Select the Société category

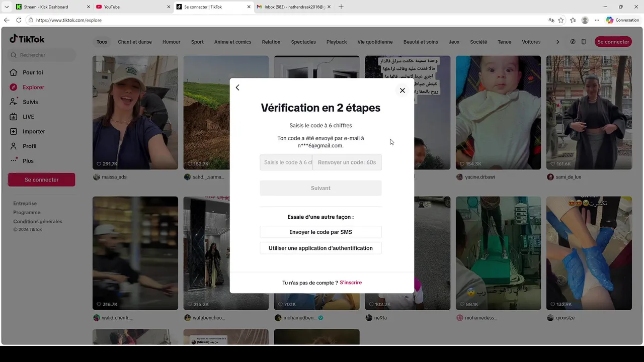tap(478, 42)
